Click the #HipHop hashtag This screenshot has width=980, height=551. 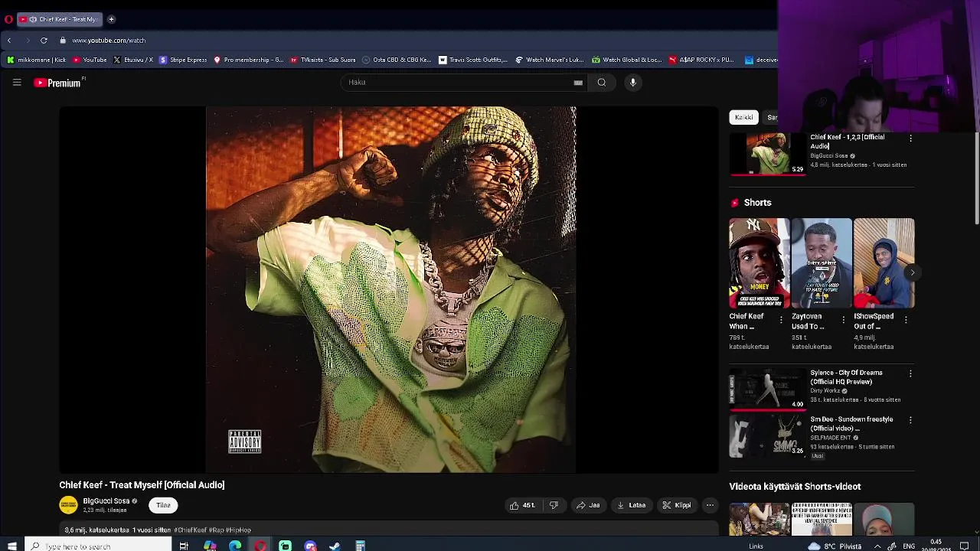coord(238,530)
